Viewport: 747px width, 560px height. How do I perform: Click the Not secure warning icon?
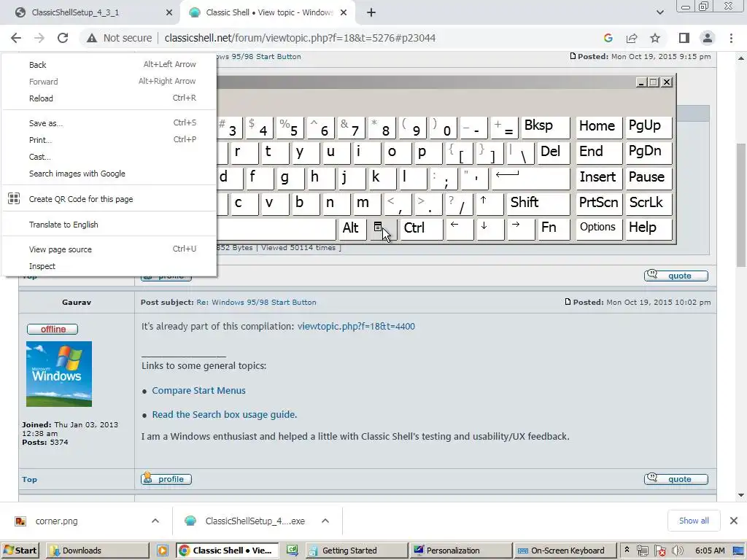coord(91,38)
